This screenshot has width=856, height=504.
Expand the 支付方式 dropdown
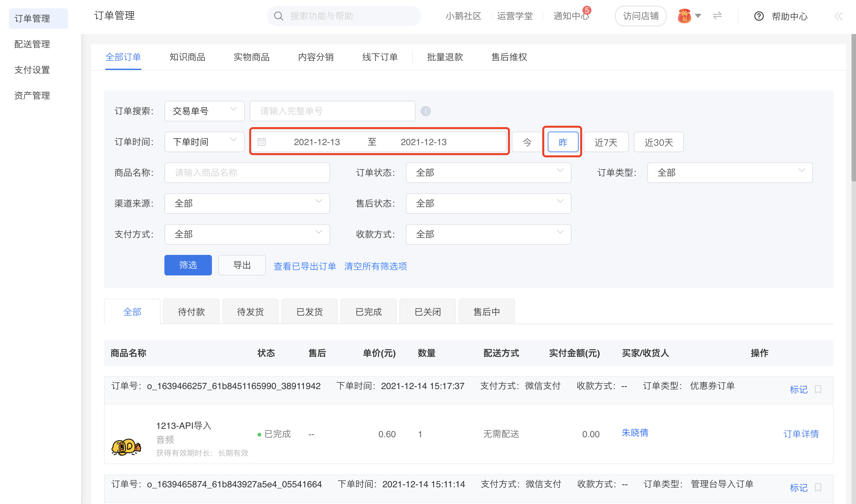(x=247, y=234)
